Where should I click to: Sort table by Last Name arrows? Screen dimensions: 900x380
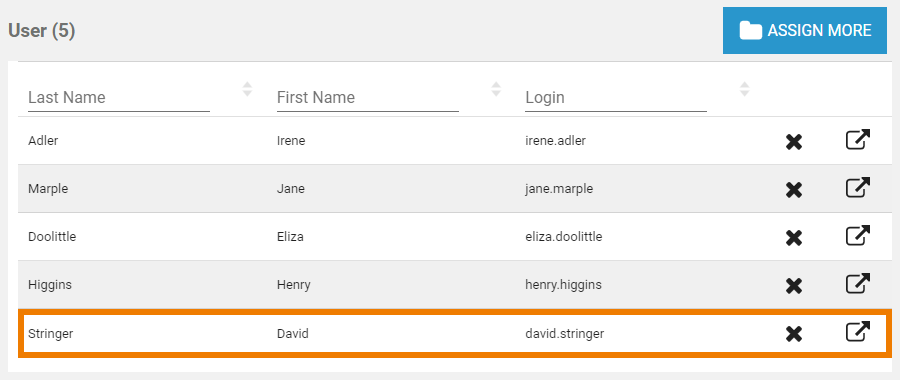[247, 89]
